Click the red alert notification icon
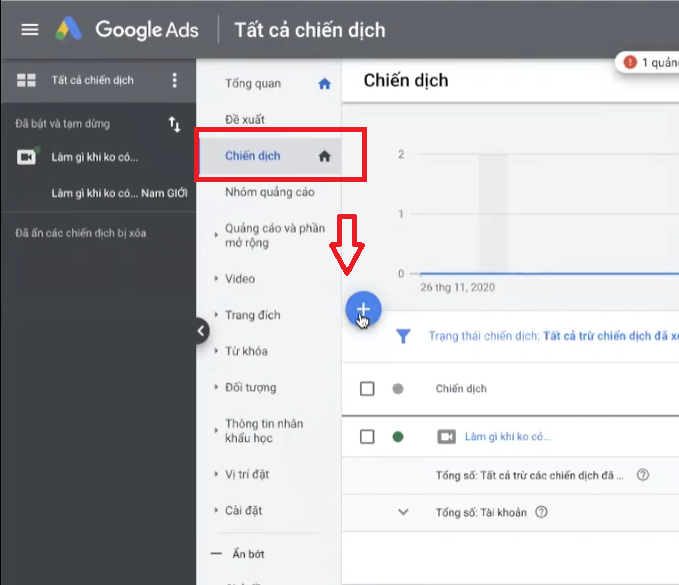This screenshot has width=679, height=585. pos(630,62)
